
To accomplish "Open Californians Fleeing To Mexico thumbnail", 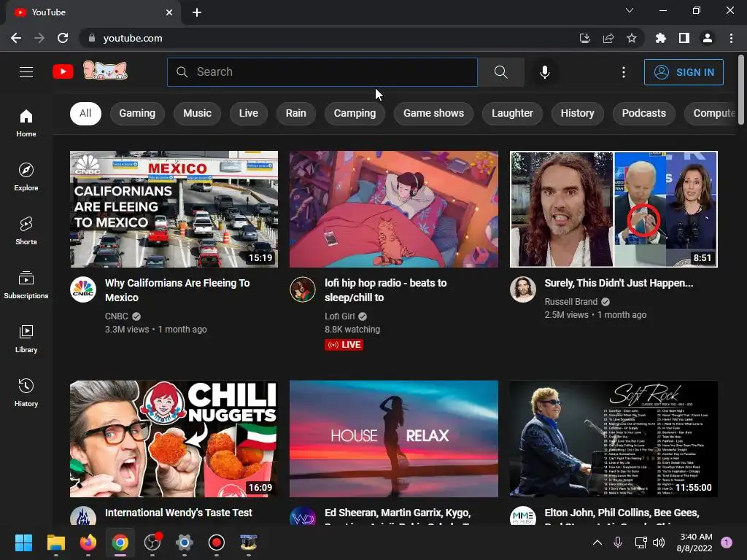I will (174, 209).
